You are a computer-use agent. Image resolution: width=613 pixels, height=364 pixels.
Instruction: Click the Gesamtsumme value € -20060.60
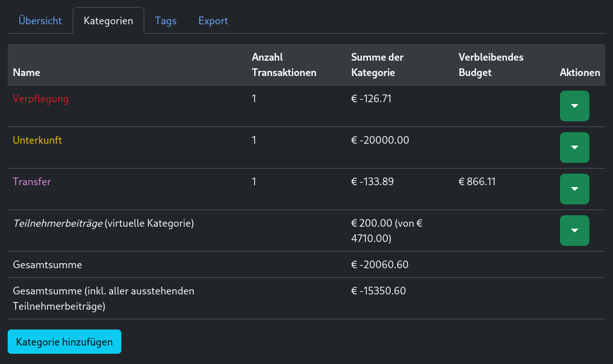[380, 265]
